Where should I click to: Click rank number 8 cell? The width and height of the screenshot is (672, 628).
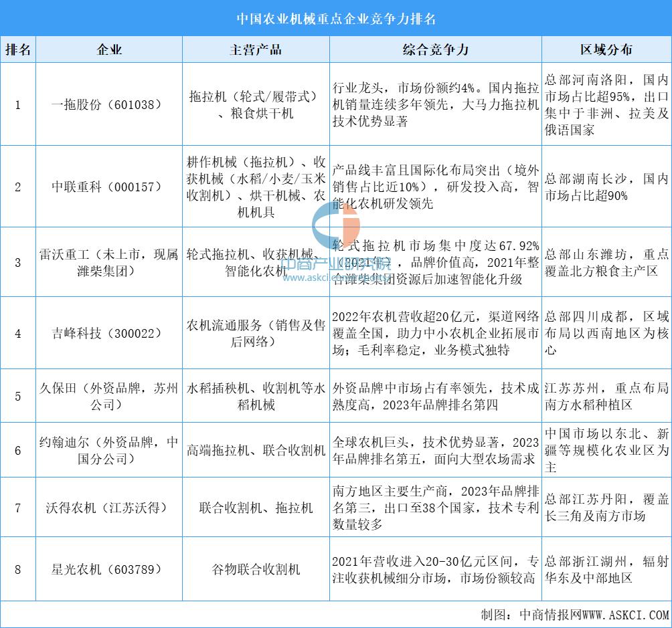(x=18, y=569)
